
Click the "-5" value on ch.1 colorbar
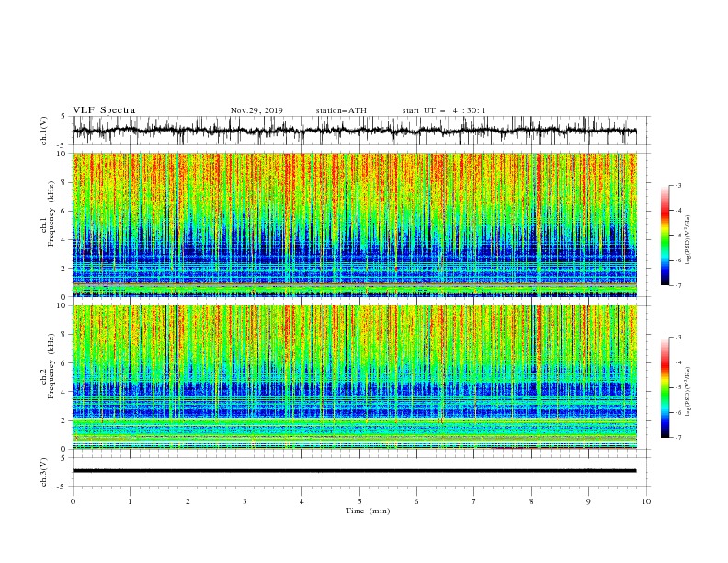point(677,236)
